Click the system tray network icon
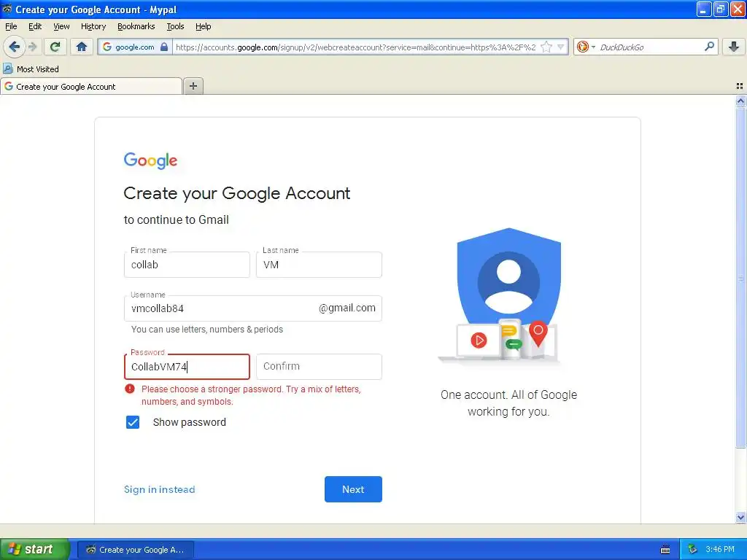The width and height of the screenshot is (747, 560). point(692,550)
